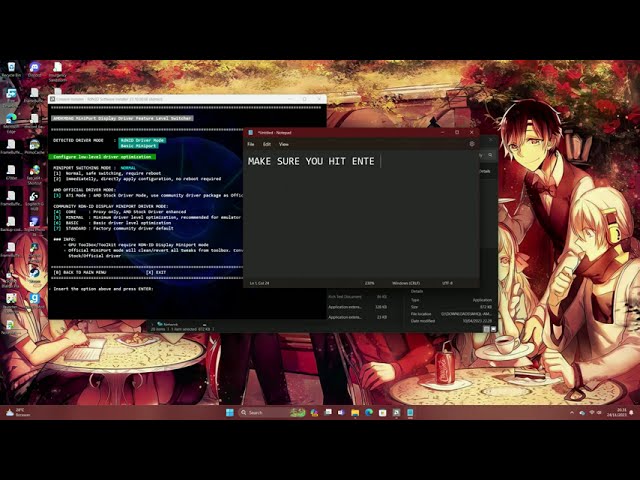Image resolution: width=640 pixels, height=480 pixels.
Task: Click the Windows Start button on taskbar
Action: point(230,413)
